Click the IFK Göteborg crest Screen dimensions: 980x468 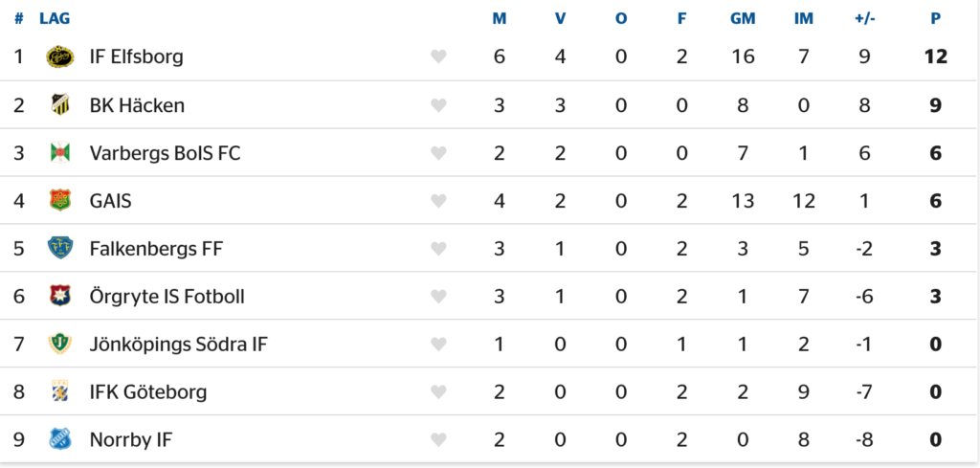pyautogui.click(x=59, y=391)
